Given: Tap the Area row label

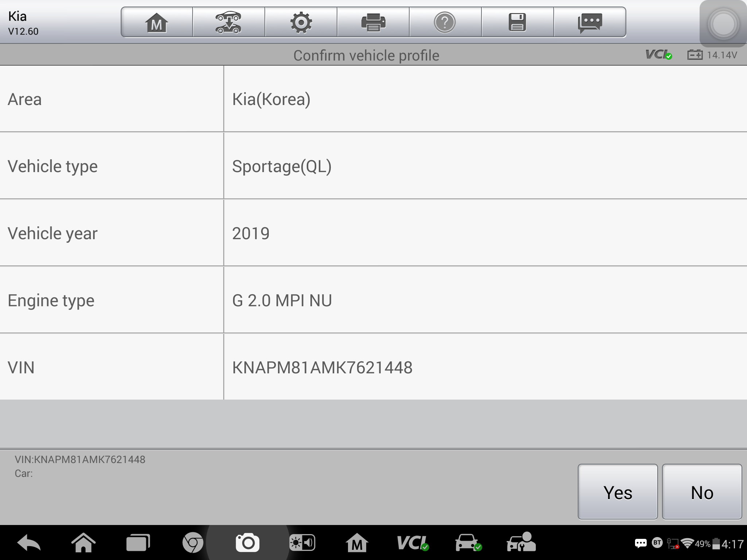Looking at the screenshot, I should [25, 99].
